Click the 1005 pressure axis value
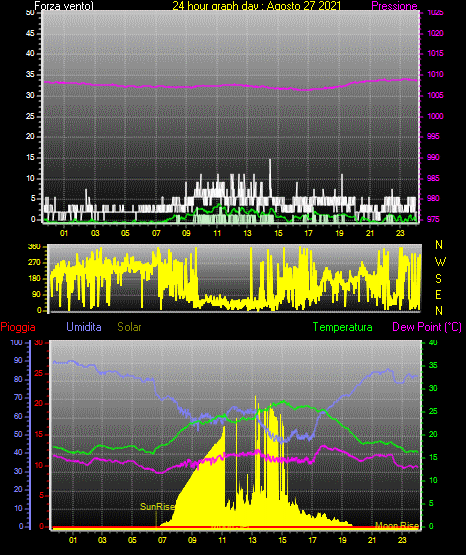 click(435, 95)
